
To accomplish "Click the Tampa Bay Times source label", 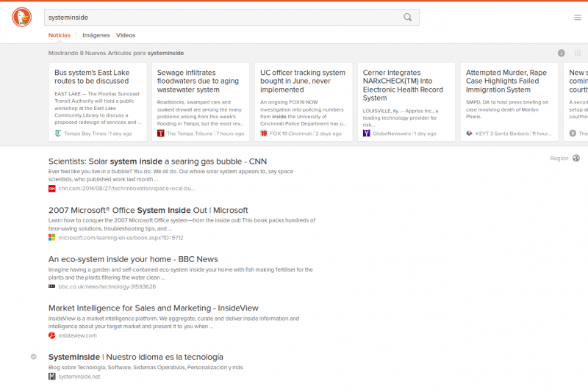I will click(x=85, y=134).
